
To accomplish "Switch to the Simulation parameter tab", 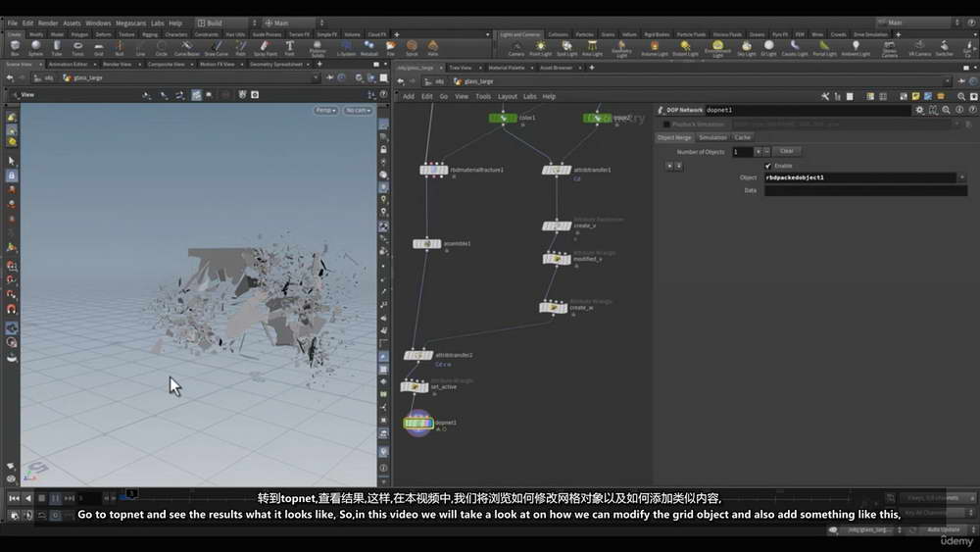I will tap(712, 137).
